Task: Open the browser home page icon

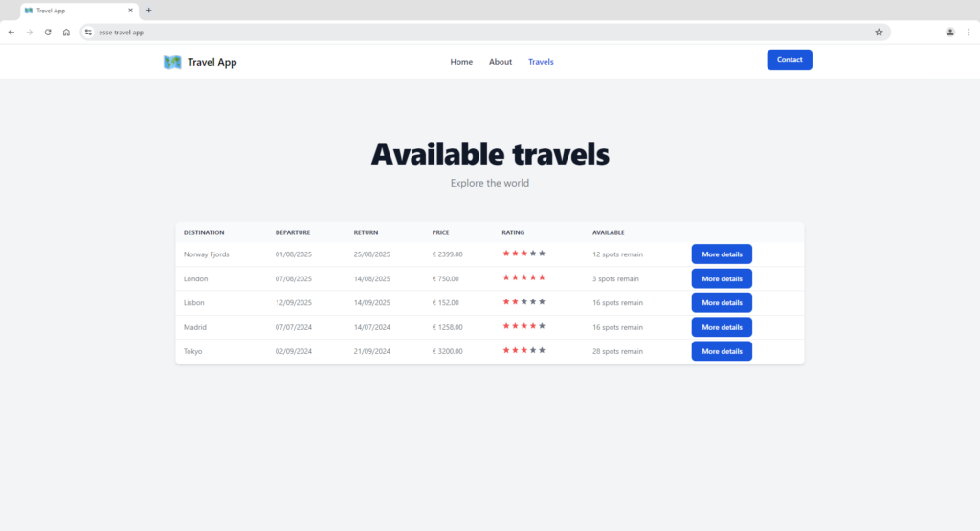Action: [66, 32]
